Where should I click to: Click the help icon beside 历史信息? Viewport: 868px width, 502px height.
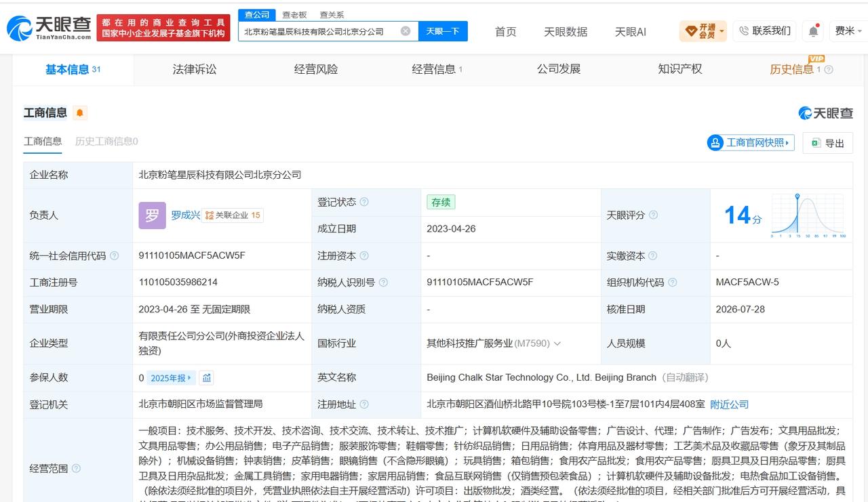(828, 70)
